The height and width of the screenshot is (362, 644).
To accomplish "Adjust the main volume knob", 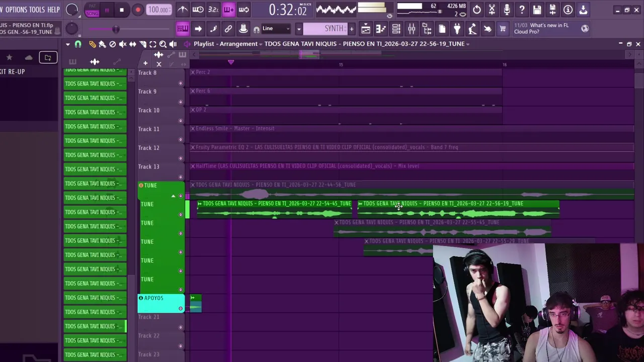I will [72, 10].
